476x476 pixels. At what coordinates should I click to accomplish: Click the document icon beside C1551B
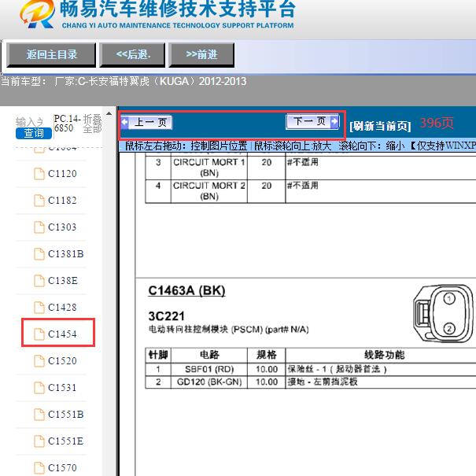[39, 415]
